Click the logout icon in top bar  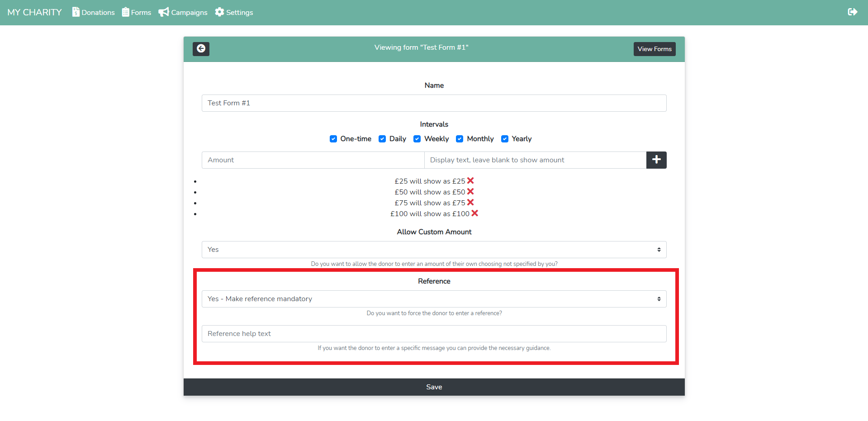click(x=852, y=12)
